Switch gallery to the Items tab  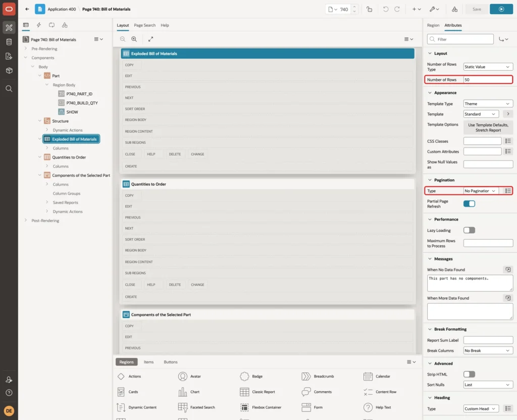(x=149, y=362)
